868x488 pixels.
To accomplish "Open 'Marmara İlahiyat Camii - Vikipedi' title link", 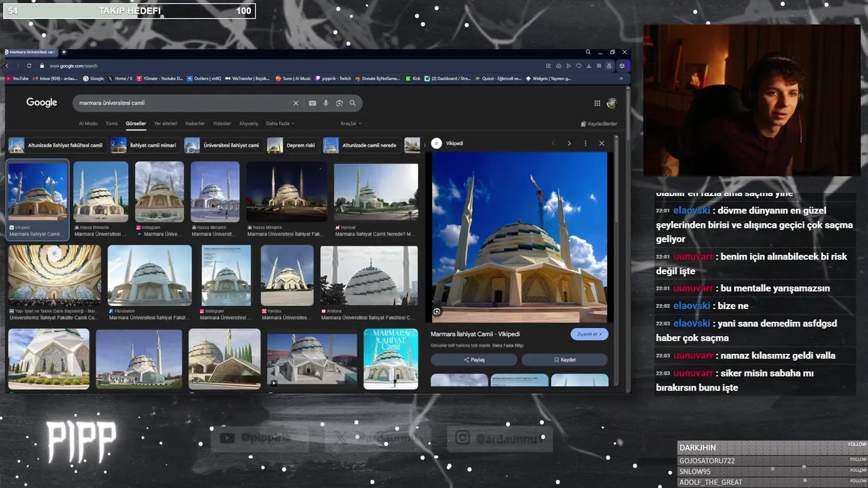I will (475, 334).
